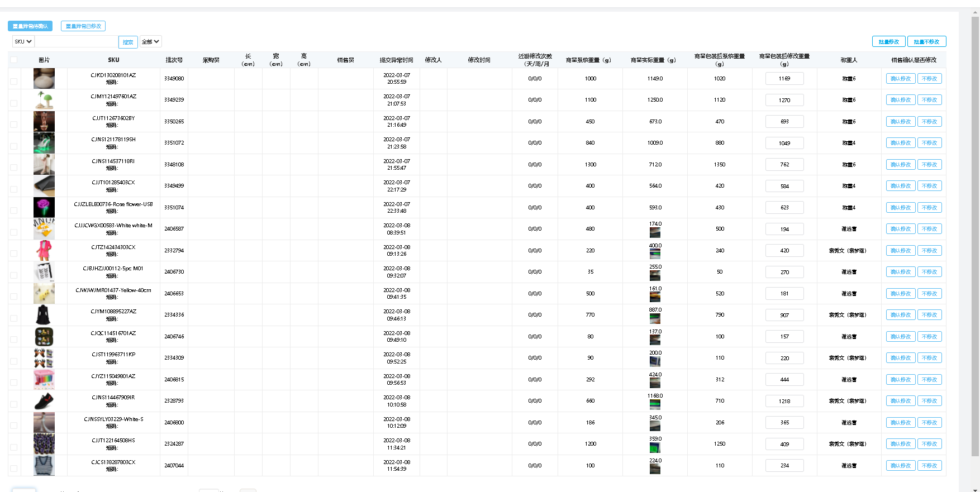
Task: Open the 全部 filter dropdown
Action: click(x=150, y=41)
